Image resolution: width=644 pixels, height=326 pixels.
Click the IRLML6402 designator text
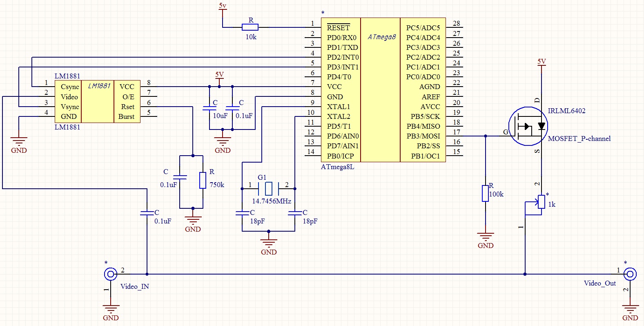566,111
